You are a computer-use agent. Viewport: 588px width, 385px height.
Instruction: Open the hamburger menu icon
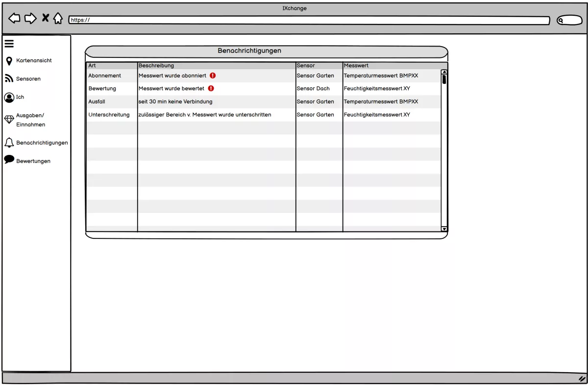click(9, 44)
